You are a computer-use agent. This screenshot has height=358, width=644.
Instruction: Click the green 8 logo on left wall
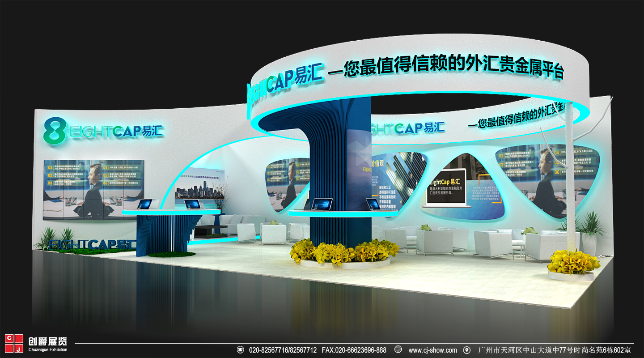[x=55, y=132]
